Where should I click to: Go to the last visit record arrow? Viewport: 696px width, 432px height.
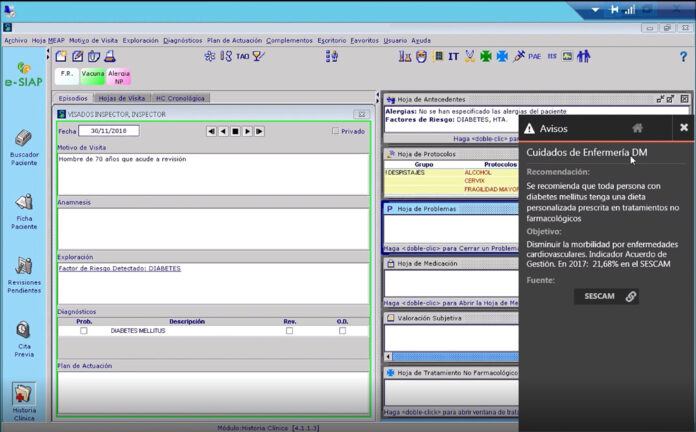pyautogui.click(x=259, y=131)
